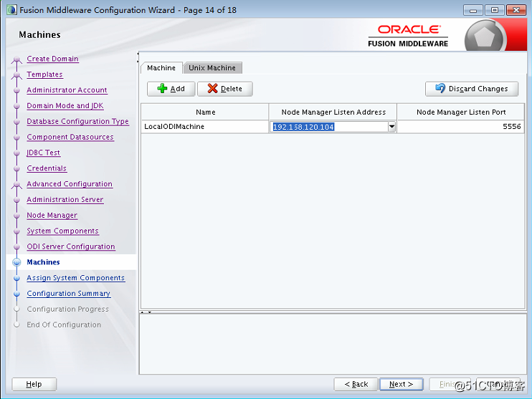
Task: Go to the Templates step
Action: 44,74
